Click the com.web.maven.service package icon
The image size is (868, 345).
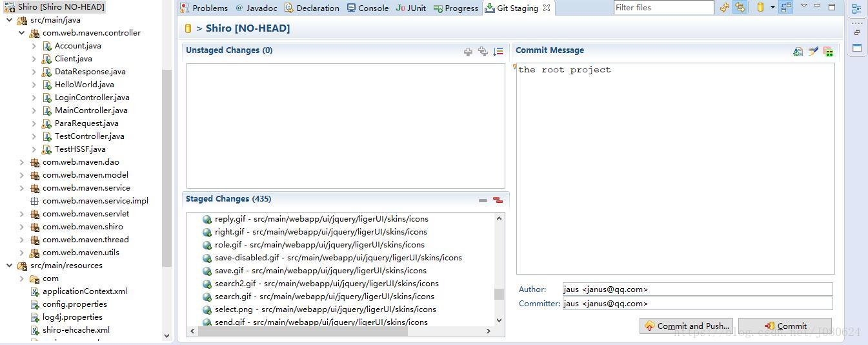pyautogui.click(x=35, y=188)
